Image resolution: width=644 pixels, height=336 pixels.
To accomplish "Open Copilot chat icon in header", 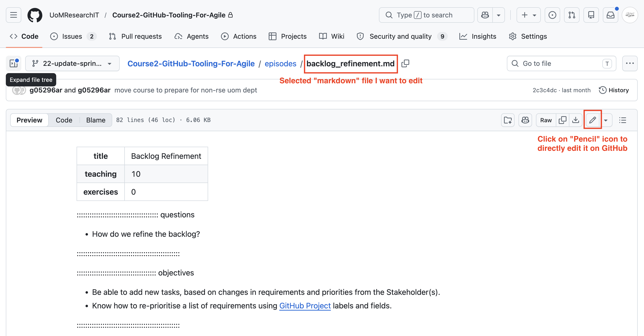I will click(485, 15).
